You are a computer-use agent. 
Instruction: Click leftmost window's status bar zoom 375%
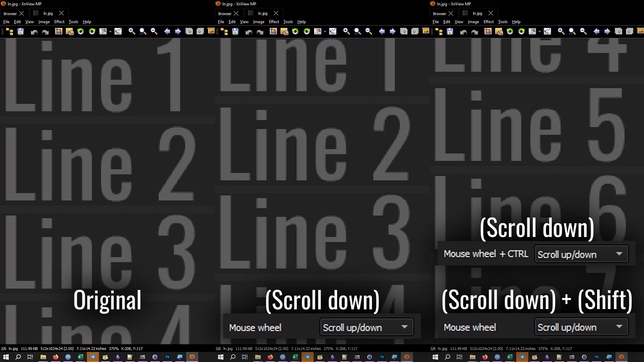113,349
